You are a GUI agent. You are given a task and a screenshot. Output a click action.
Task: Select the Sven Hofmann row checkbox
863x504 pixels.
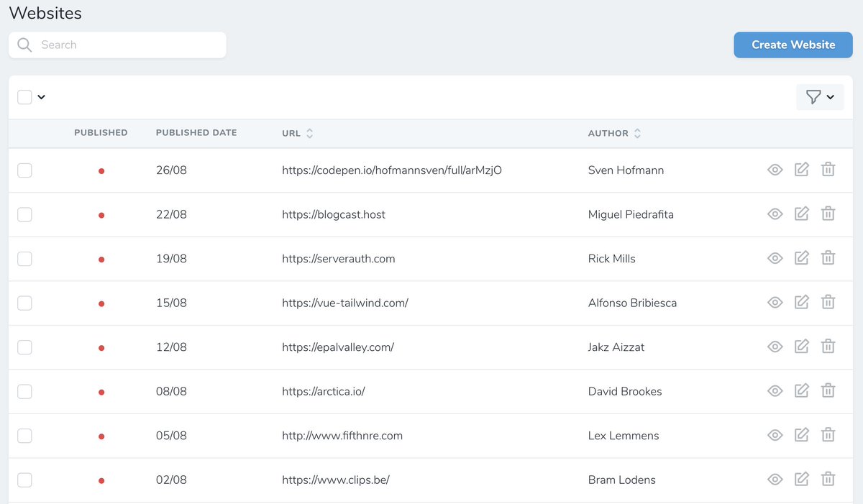point(24,170)
